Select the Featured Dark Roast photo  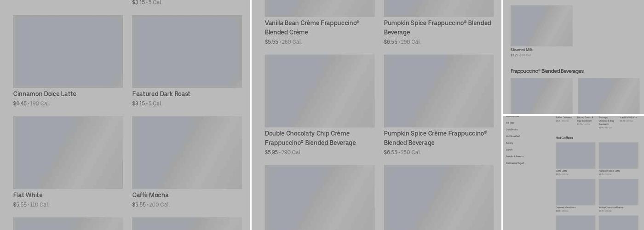point(187,51)
